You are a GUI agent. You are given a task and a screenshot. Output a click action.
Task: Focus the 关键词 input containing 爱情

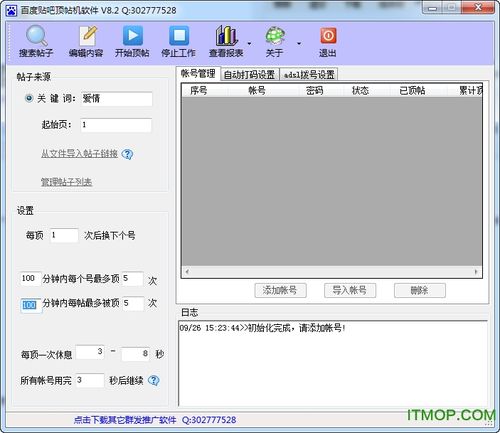click(116, 99)
